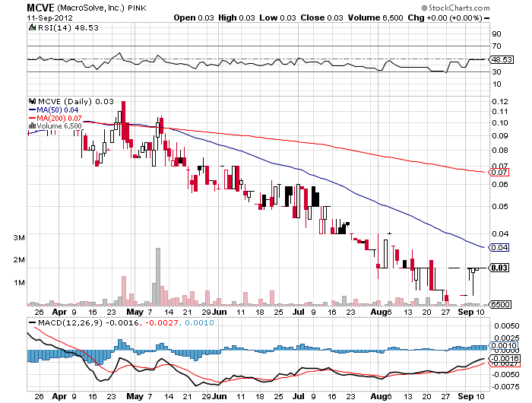Click the -0.0075 MACD axis label

505,387
